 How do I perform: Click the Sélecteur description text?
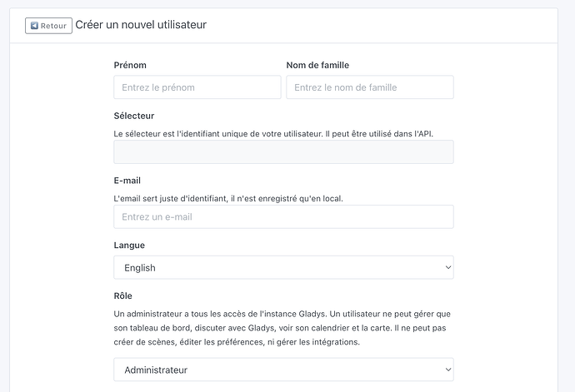point(273,133)
